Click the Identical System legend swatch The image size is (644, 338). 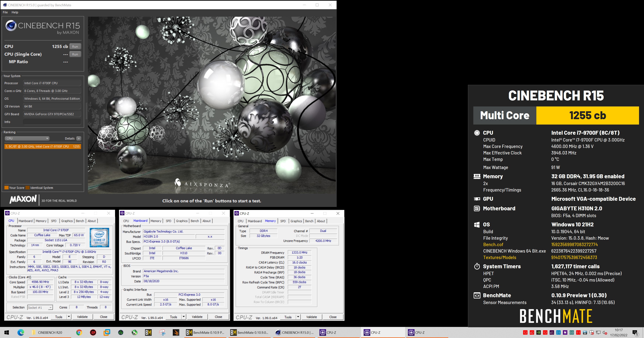pyautogui.click(x=27, y=188)
